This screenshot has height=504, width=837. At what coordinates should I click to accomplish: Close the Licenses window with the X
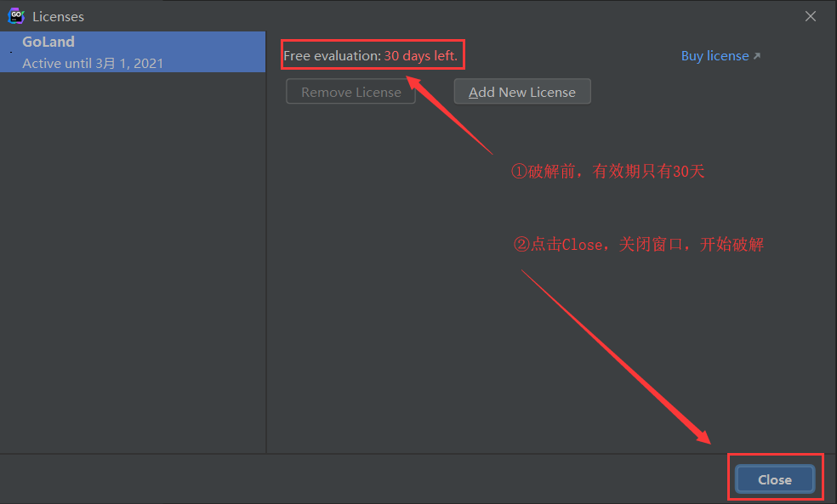click(810, 15)
